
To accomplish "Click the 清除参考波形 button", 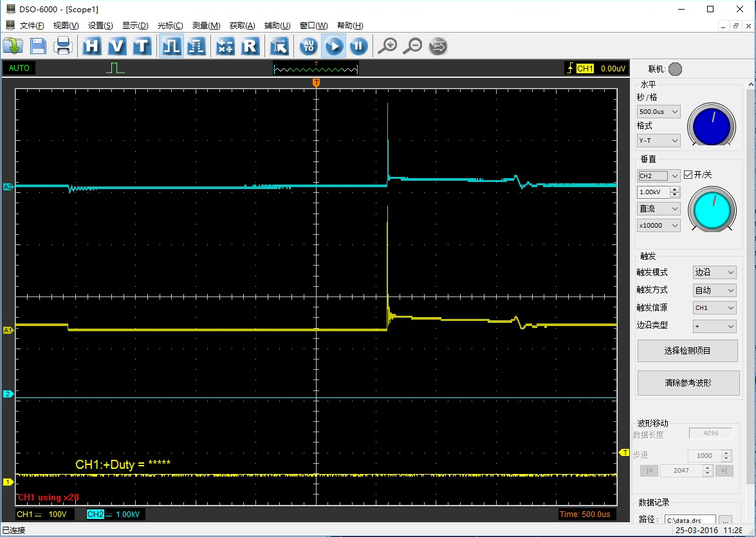I will pos(688,383).
